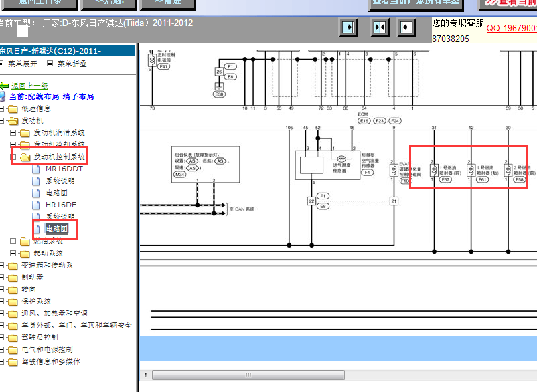Image resolution: width=537 pixels, height=392 pixels.
Task: Open the 发动机 folder icon
Action: tap(13, 121)
